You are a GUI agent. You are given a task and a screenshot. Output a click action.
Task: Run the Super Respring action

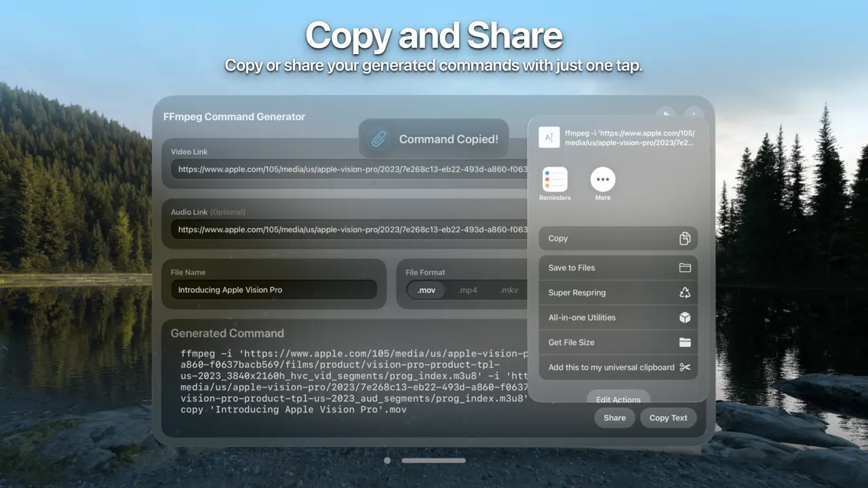coord(618,293)
